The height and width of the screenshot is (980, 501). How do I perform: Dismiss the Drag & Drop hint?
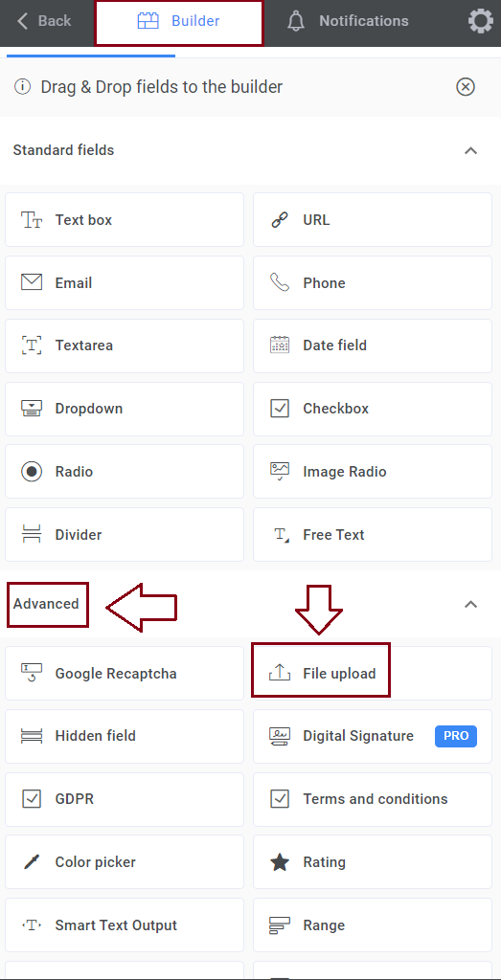(466, 87)
